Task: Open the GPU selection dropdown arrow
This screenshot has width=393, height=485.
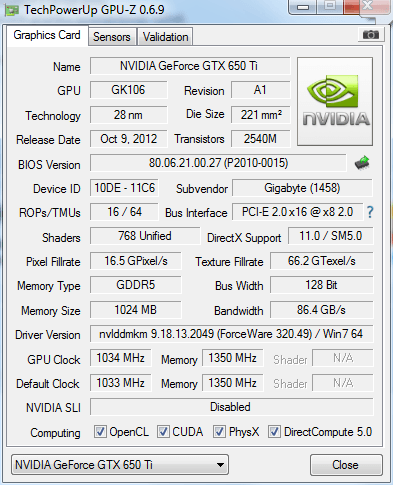Action: point(220,464)
